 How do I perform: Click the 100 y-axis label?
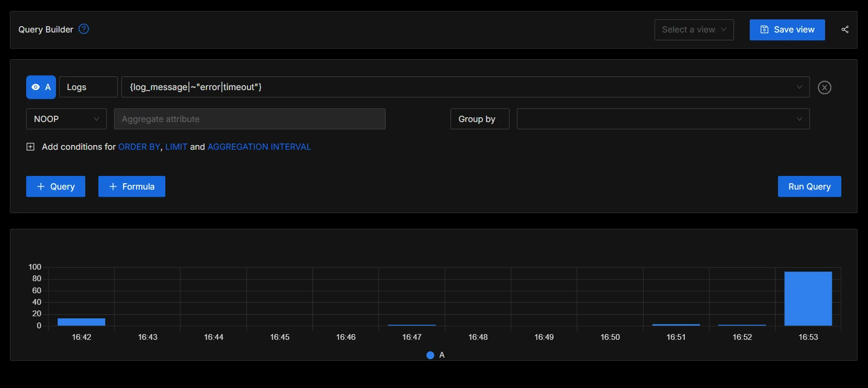pos(35,267)
